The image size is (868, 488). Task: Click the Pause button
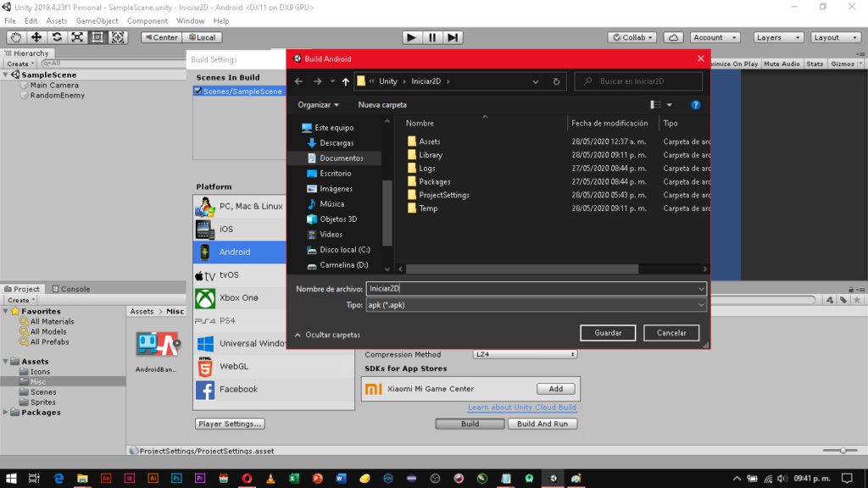[432, 37]
